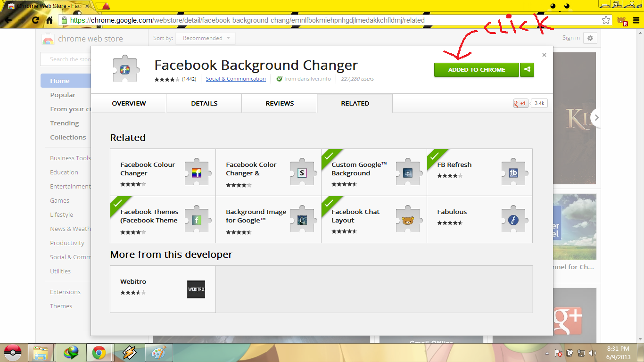The width and height of the screenshot is (644, 362).
Task: Open Windows Explorer from taskbar
Action: 41,353
